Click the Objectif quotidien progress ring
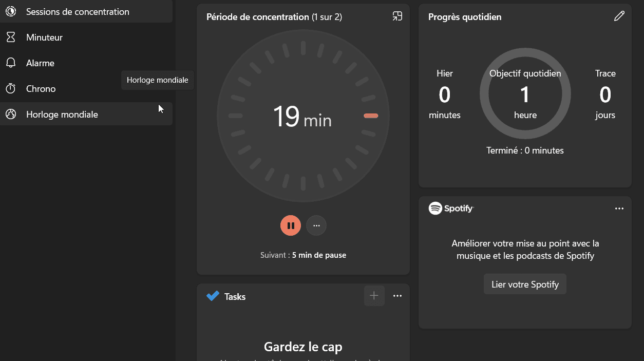 click(x=525, y=94)
